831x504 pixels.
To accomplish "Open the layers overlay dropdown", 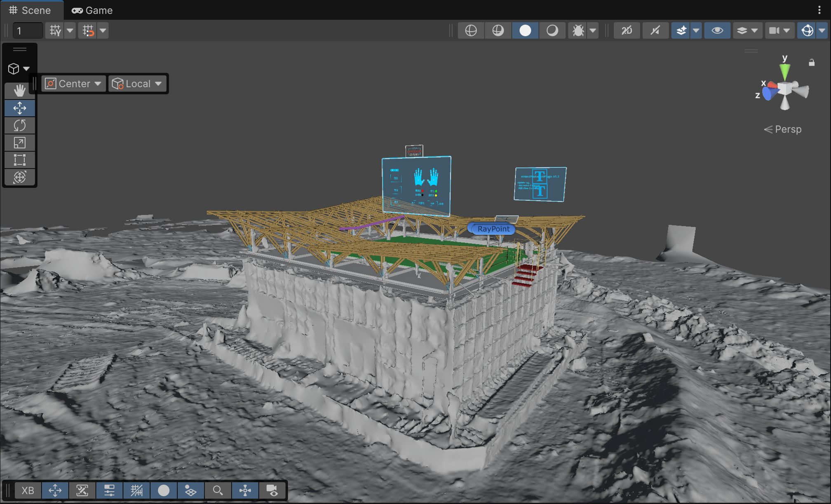I will 747,30.
